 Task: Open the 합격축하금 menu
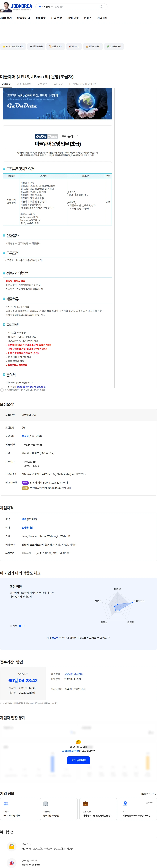coord(24,18)
